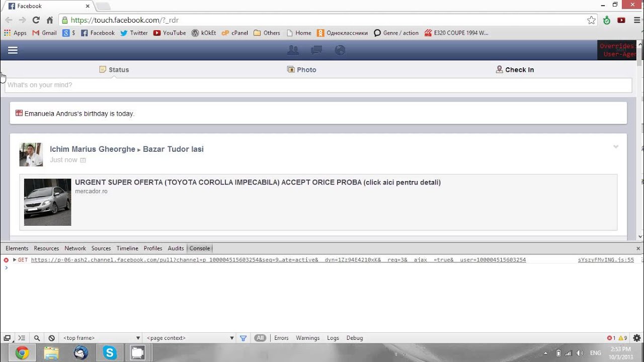644x362 pixels.
Task: Switch to the Sources tab
Action: pos(101,248)
